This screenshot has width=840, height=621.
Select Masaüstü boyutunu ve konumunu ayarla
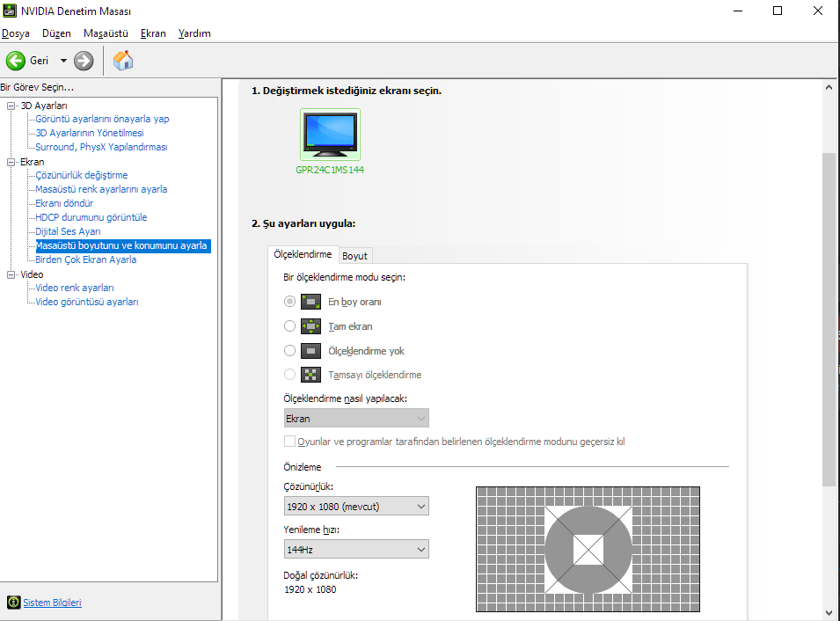pos(122,246)
